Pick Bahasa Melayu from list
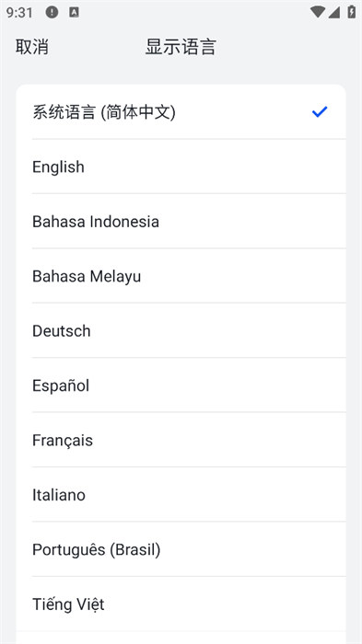Image resolution: width=362 pixels, height=644 pixels. [181, 276]
